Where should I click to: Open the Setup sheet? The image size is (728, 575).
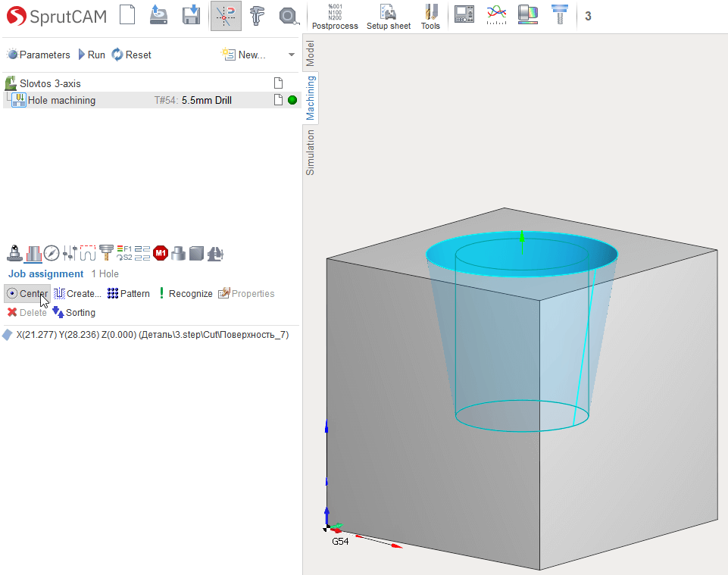[389, 17]
